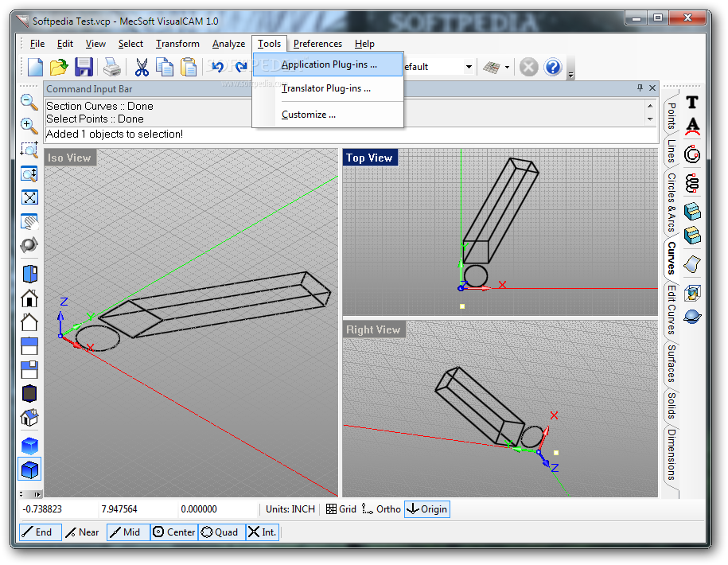Switch to the Points tab
The height and width of the screenshot is (565, 728).
[671, 115]
